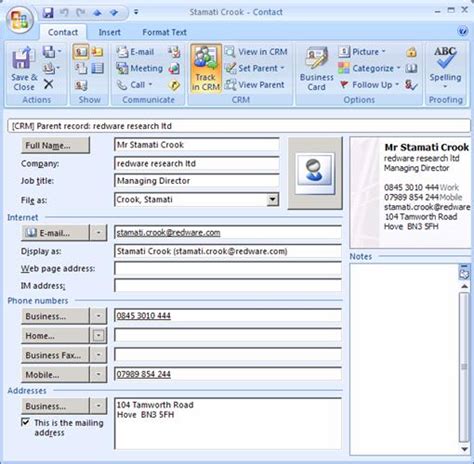
Task: Run the Spelling check
Action: (x=445, y=68)
